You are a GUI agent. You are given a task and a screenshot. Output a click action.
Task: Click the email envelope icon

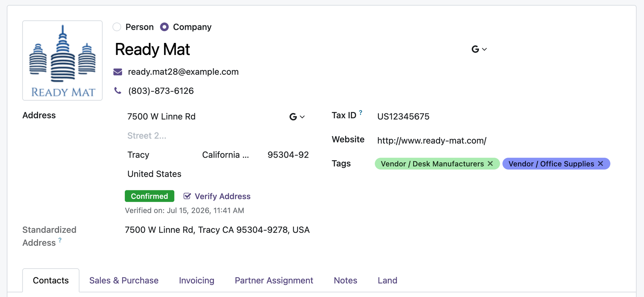point(118,72)
